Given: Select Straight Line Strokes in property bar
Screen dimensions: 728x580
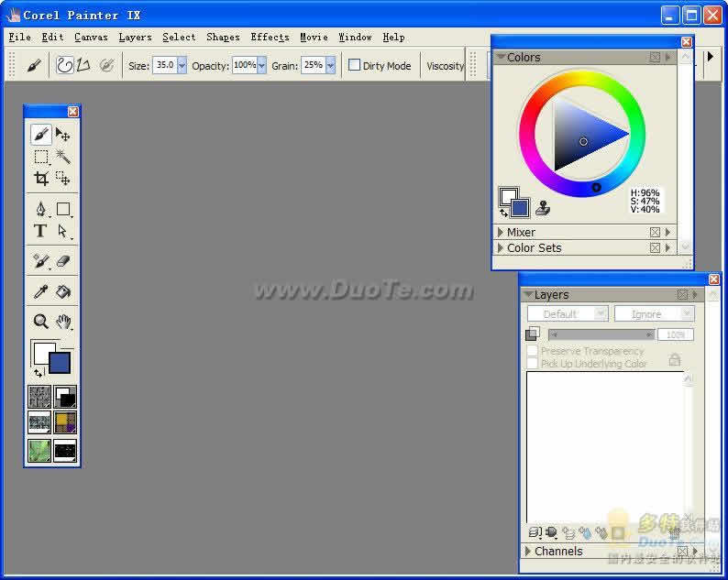Looking at the screenshot, I should 83,65.
